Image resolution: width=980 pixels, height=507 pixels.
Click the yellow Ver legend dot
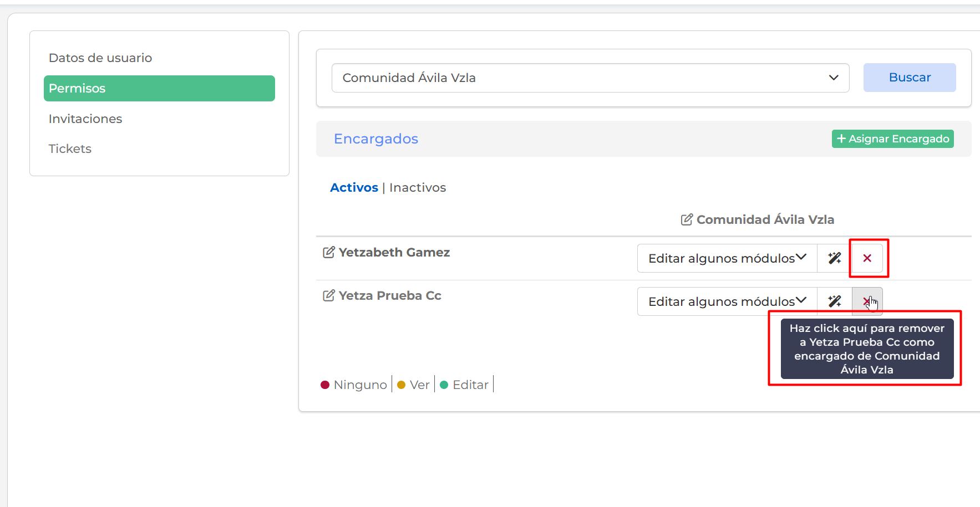point(402,385)
